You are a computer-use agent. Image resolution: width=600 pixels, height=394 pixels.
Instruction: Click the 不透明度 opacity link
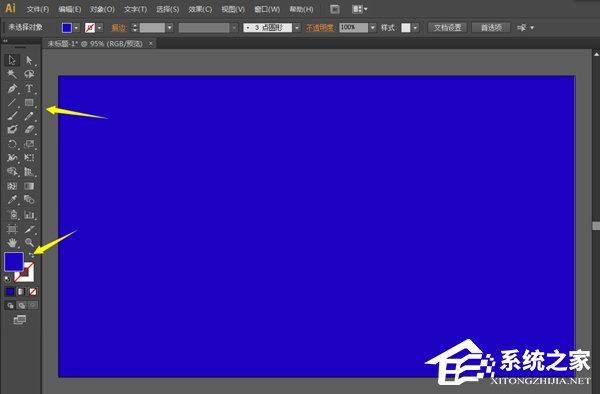coord(320,28)
